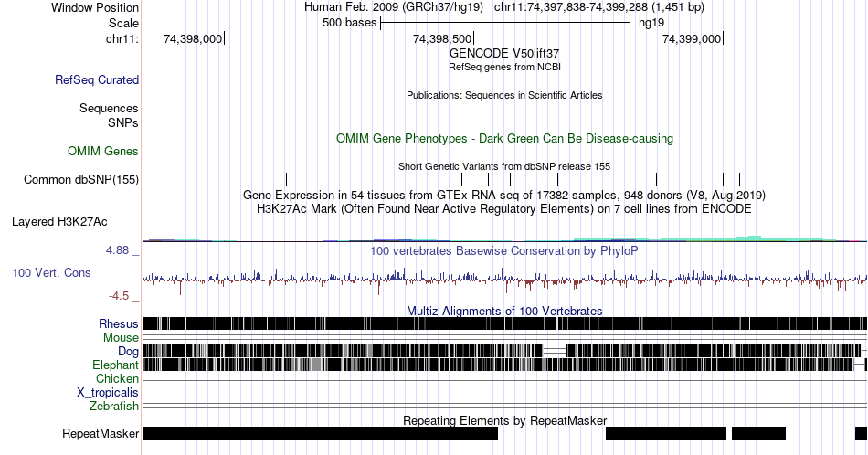Click the Zebrafish species label

114,407
